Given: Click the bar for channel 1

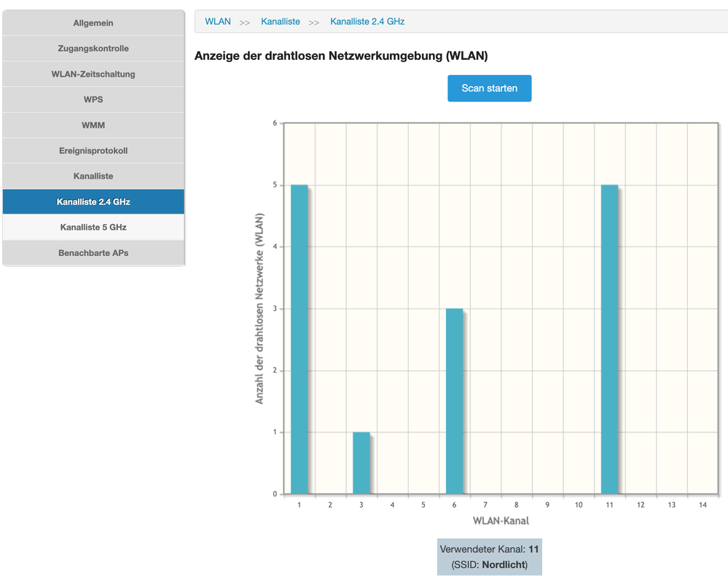Looking at the screenshot, I should point(299,339).
